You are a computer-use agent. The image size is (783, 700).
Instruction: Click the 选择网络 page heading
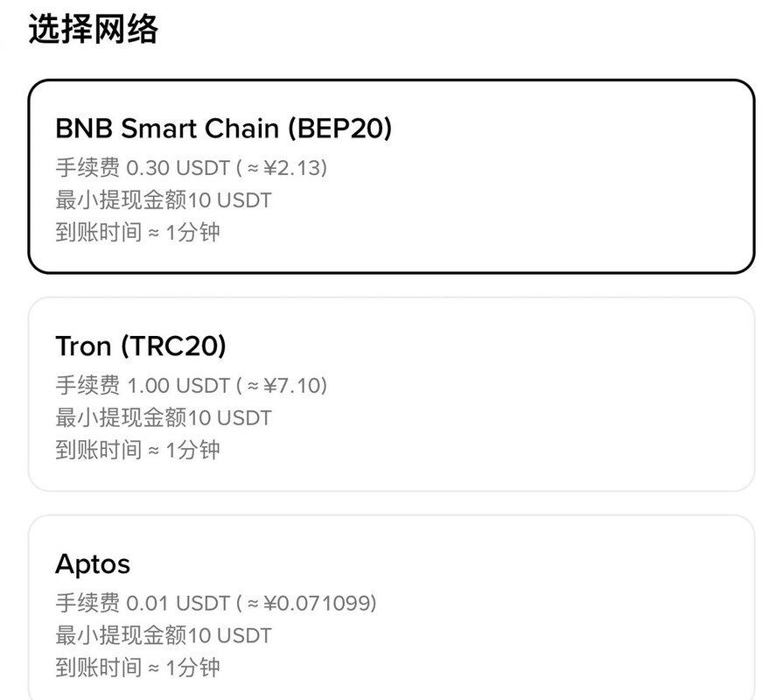94,30
